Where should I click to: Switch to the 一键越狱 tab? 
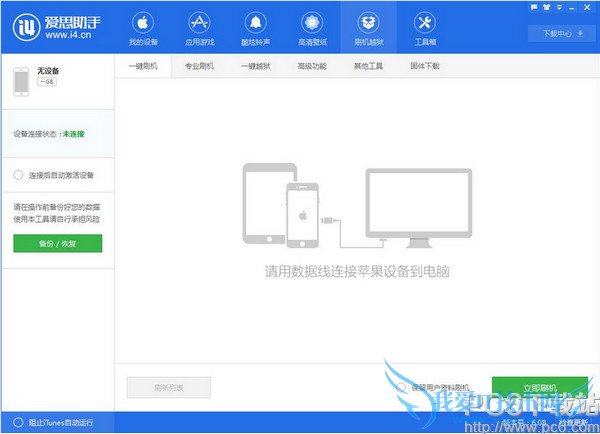pos(256,66)
